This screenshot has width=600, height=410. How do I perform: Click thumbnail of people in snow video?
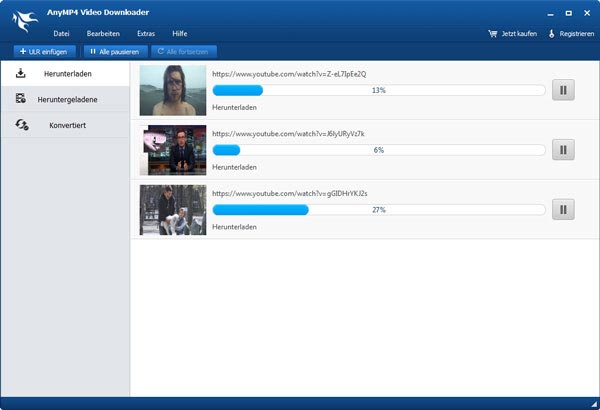[x=173, y=210]
